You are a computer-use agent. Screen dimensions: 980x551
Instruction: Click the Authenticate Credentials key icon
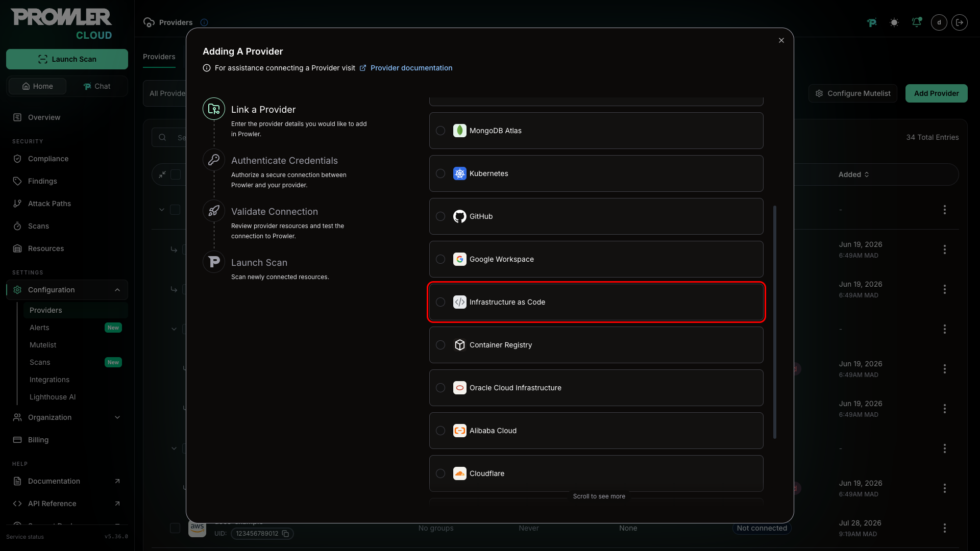click(x=214, y=160)
